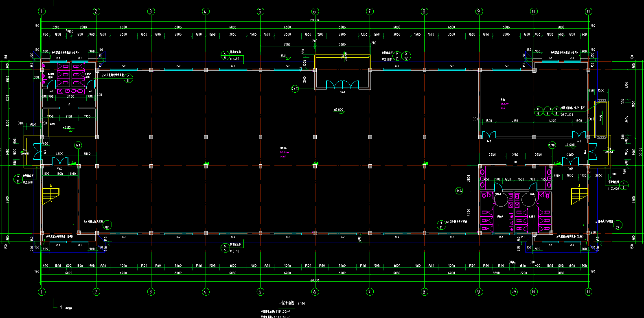This screenshot has height=318, width=644.
Task: Select the -0.05 elevation marker at left
Action: click(67, 128)
